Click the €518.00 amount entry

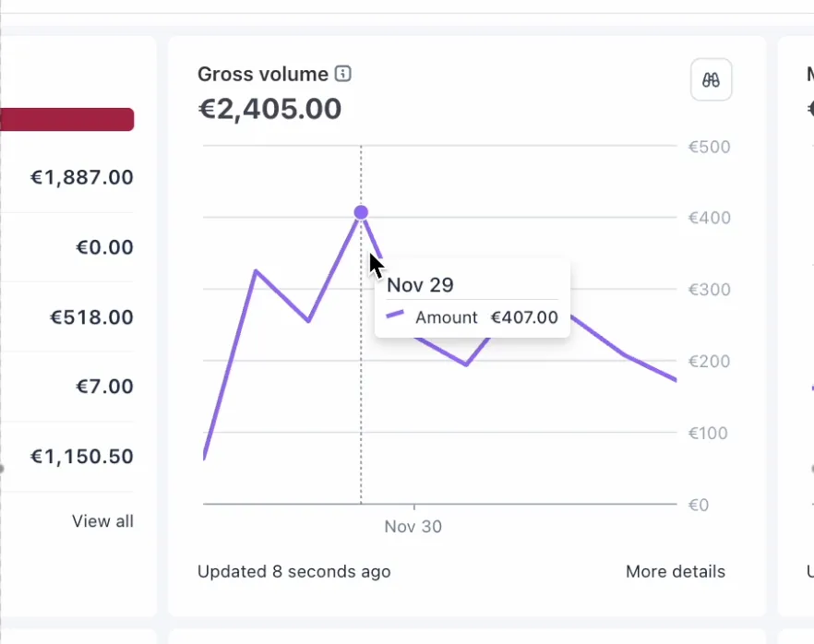[91, 317]
